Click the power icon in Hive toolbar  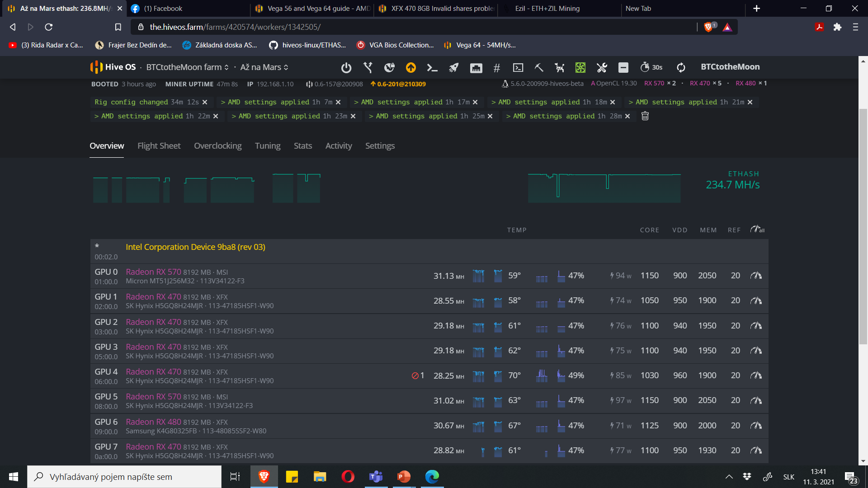coord(346,68)
